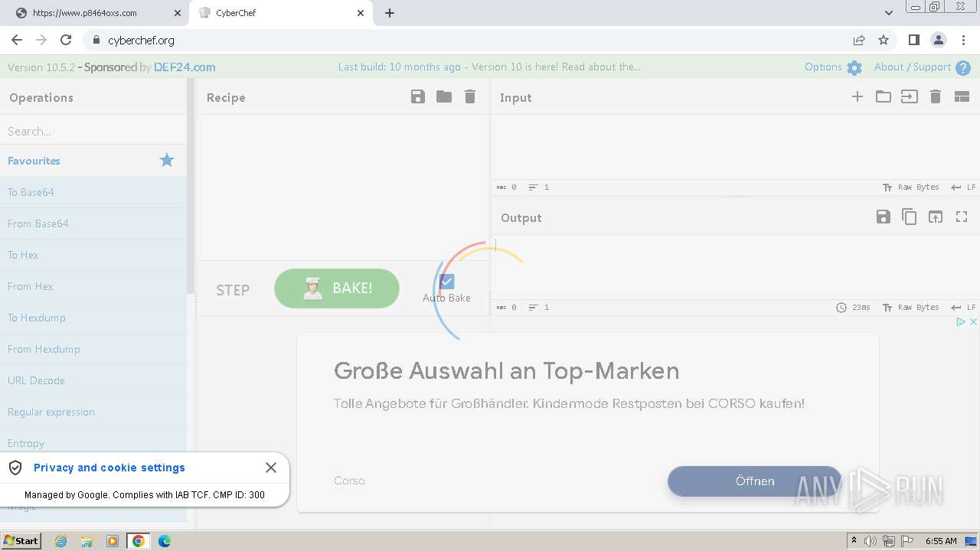This screenshot has width=980, height=551.
Task: Open DEF24.com sponsor link
Action: (185, 67)
